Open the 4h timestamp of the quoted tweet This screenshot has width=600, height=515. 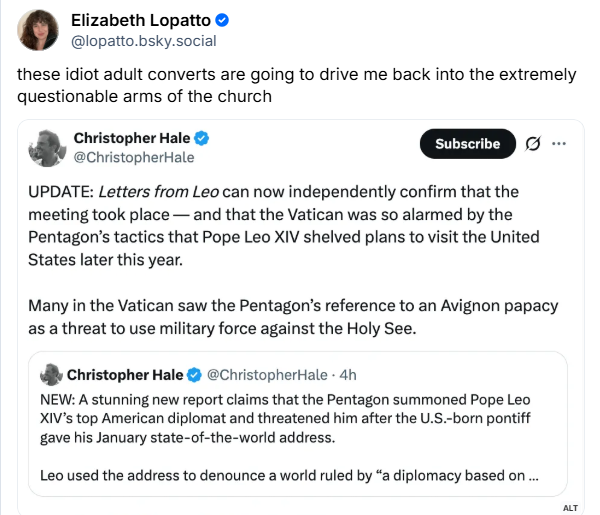click(348, 375)
